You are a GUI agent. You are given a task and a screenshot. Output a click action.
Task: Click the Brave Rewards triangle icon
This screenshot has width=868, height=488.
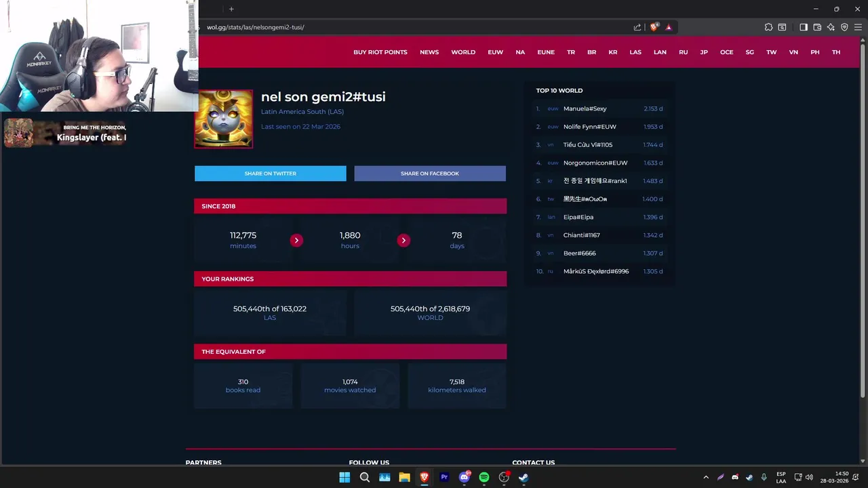pyautogui.click(x=669, y=27)
